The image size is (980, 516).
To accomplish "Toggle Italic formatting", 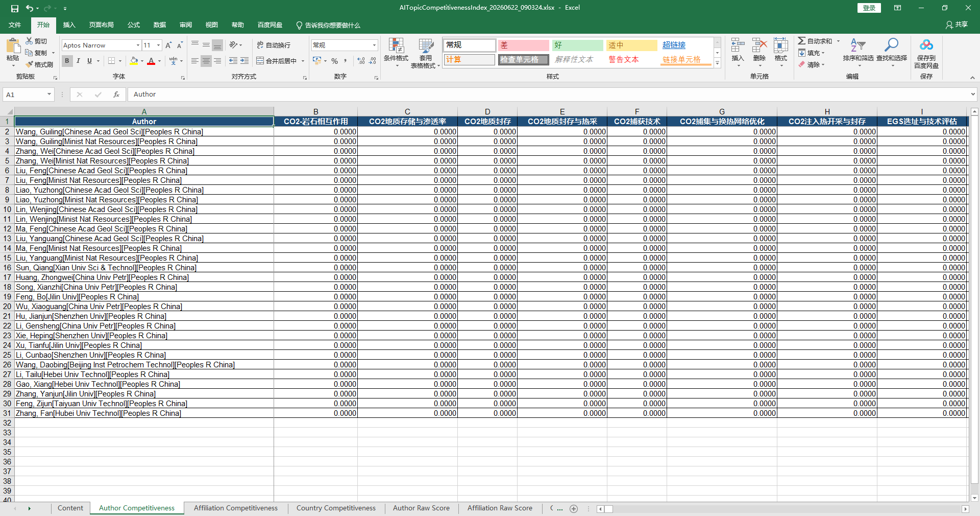I will [78, 61].
